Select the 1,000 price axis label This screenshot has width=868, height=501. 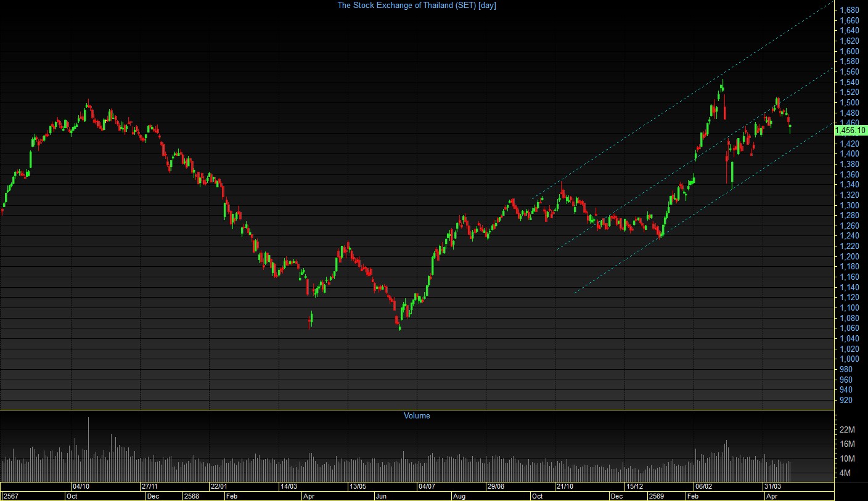(850, 359)
